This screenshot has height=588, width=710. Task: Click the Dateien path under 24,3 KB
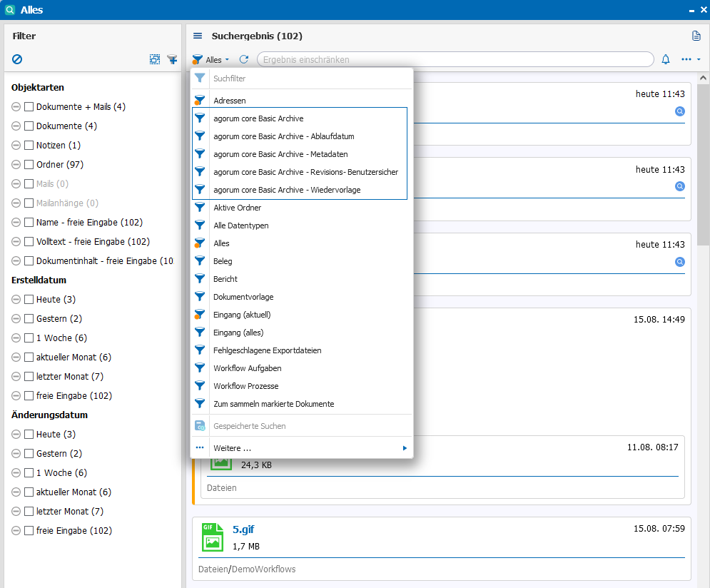coord(221,488)
